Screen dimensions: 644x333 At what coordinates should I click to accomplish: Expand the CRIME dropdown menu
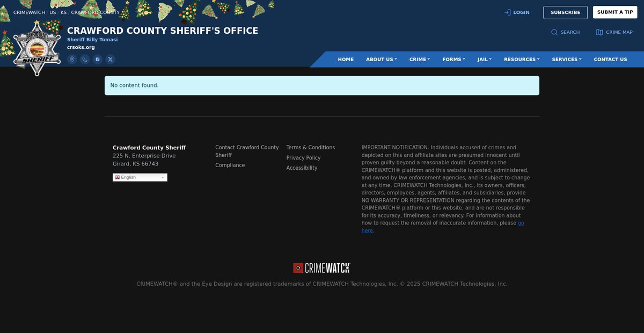420,59
